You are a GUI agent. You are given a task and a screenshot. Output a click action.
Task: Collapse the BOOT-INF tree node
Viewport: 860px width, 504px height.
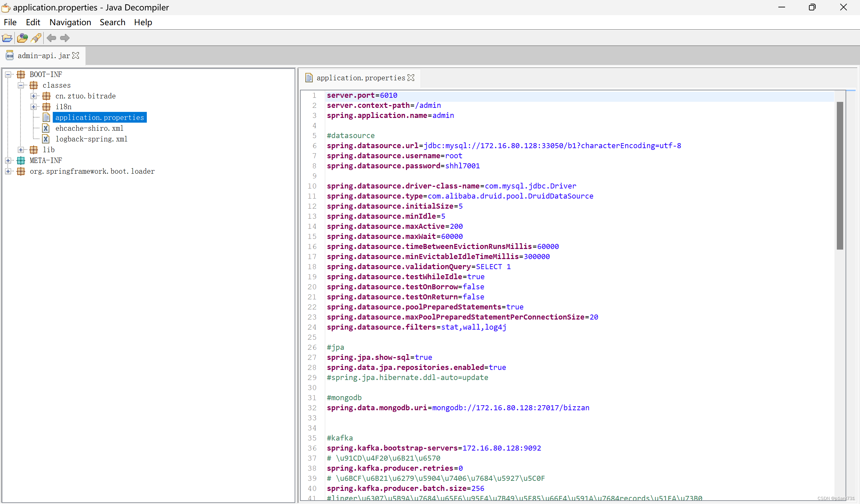8,74
